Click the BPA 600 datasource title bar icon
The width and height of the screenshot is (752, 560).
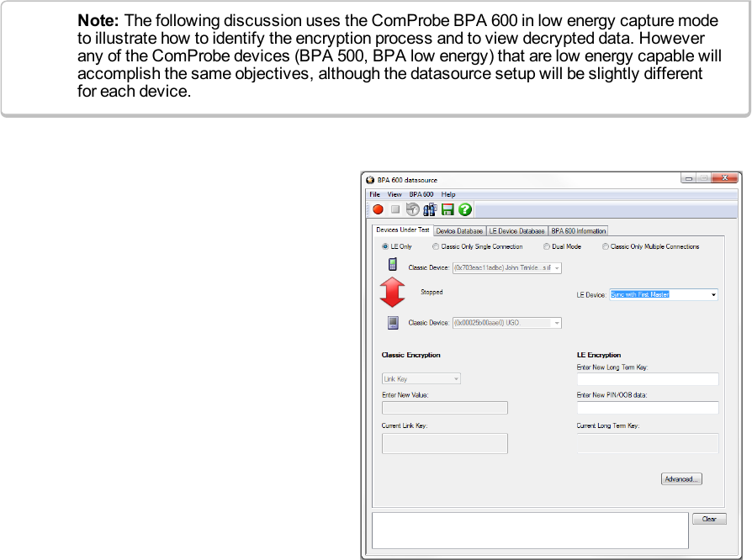[x=370, y=180]
